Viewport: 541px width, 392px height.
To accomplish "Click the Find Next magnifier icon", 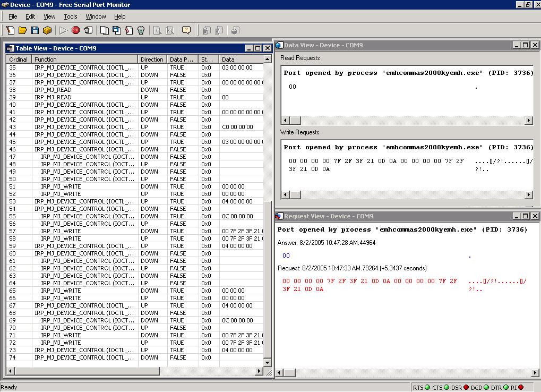I will pos(170,30).
